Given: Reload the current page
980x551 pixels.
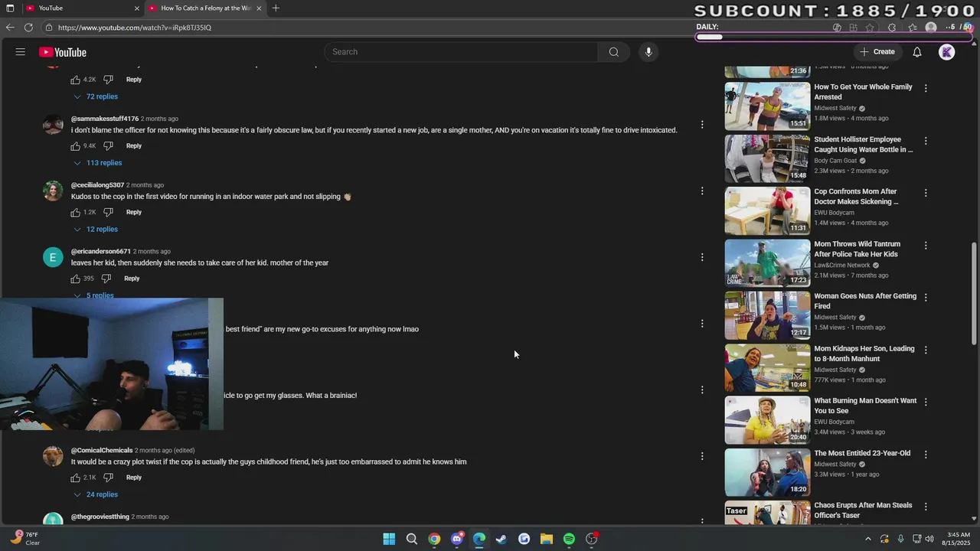Looking at the screenshot, I should click(28, 28).
